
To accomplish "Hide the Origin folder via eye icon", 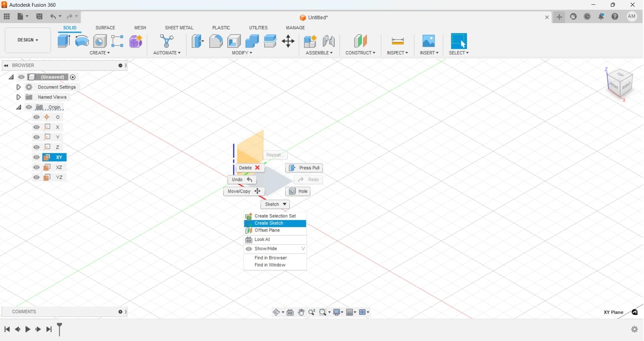I will (x=29, y=107).
